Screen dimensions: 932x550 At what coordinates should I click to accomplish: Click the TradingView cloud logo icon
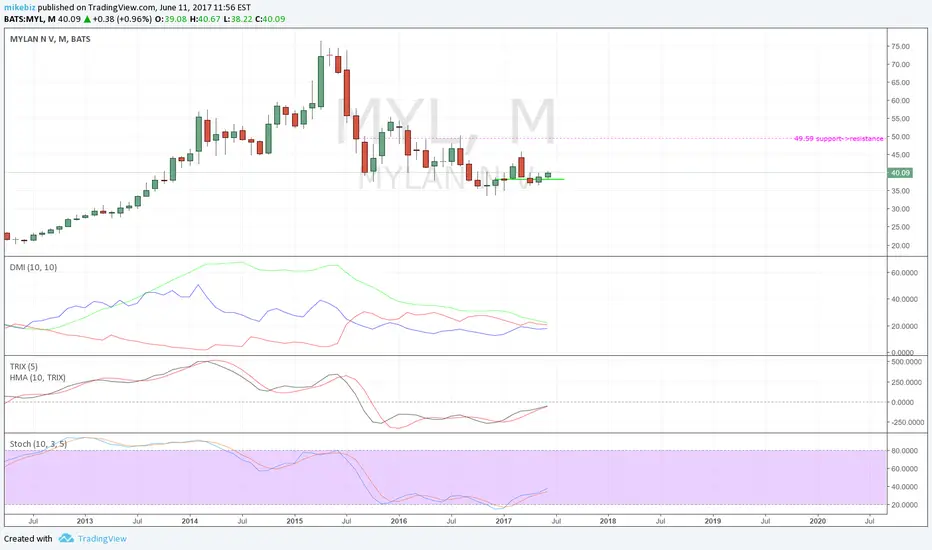pyautogui.click(x=66, y=538)
